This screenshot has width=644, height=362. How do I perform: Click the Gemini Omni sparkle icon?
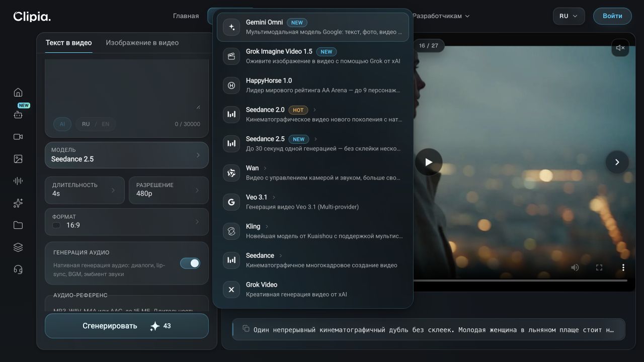231,27
